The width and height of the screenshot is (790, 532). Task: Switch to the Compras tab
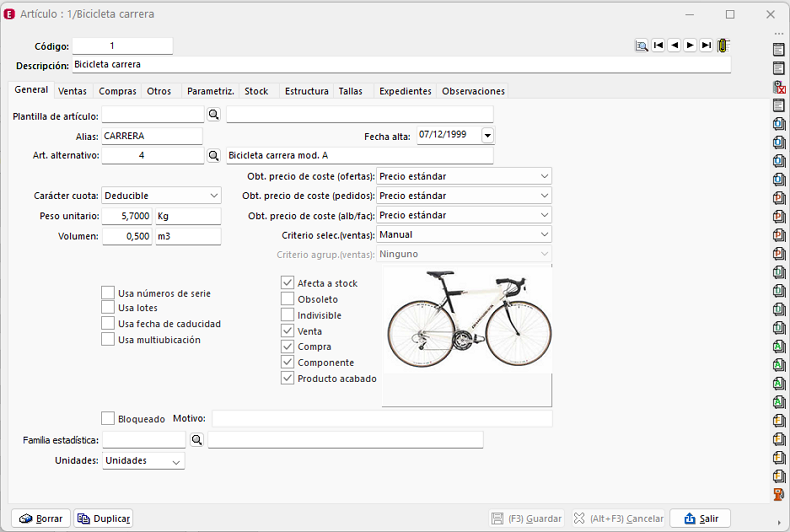click(x=117, y=91)
